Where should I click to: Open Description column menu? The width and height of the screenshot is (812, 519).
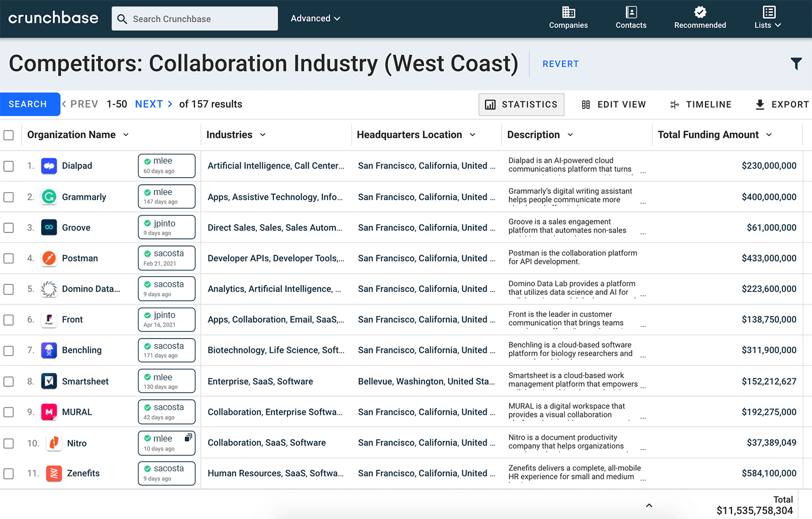[571, 135]
